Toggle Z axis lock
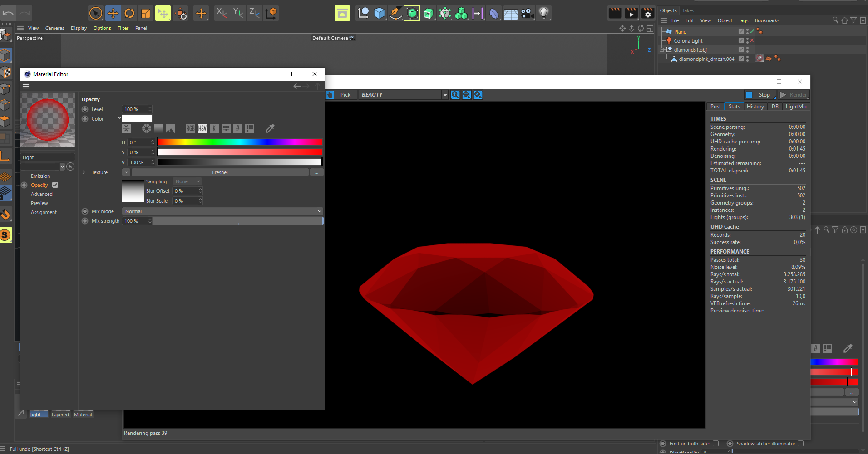 254,13
